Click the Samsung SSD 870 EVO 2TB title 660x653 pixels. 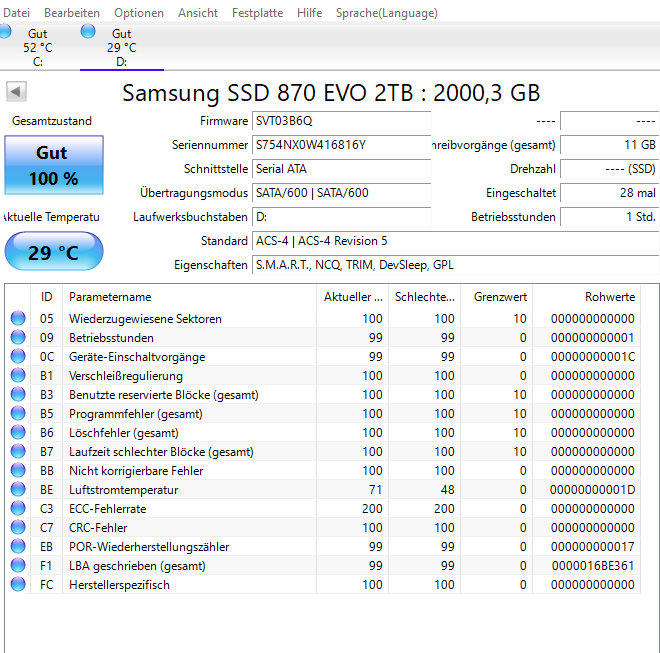click(x=331, y=93)
